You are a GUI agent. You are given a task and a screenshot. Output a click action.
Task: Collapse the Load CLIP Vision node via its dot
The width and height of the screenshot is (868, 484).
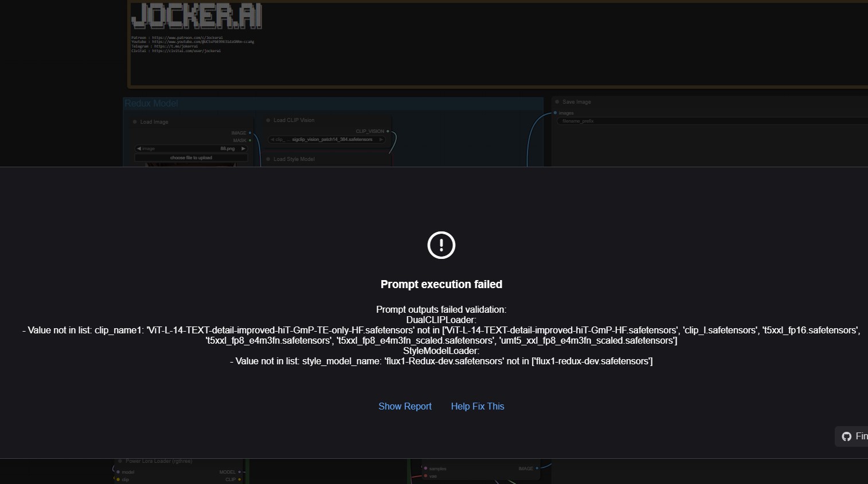pyautogui.click(x=268, y=120)
